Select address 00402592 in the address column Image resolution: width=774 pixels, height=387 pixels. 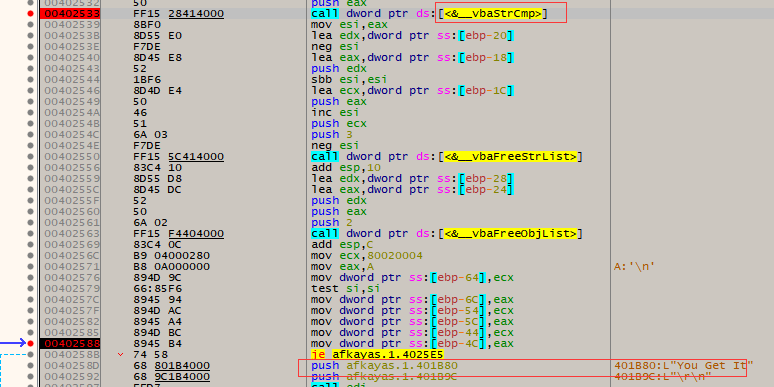point(72,377)
